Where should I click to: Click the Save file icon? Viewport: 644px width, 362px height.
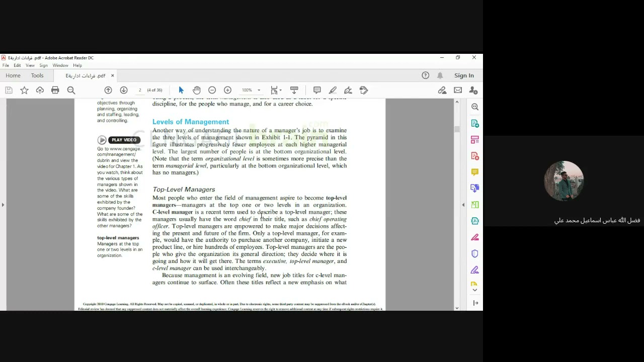pyautogui.click(x=9, y=90)
